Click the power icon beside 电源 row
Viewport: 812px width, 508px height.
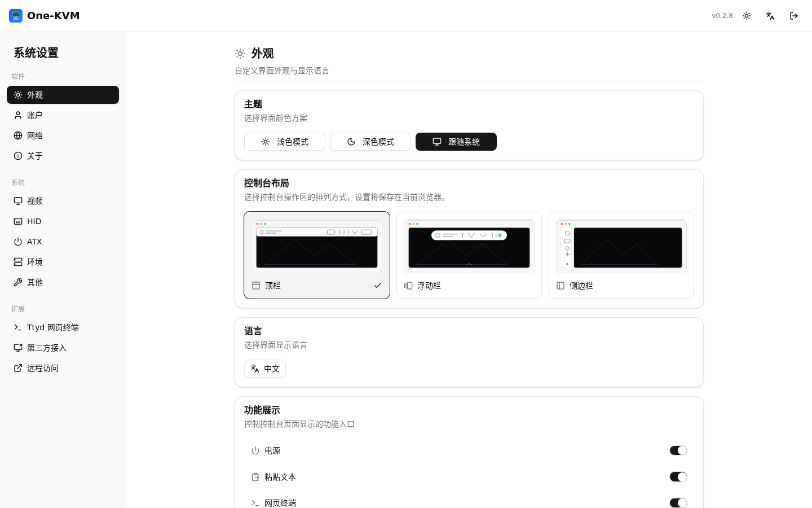click(x=255, y=450)
